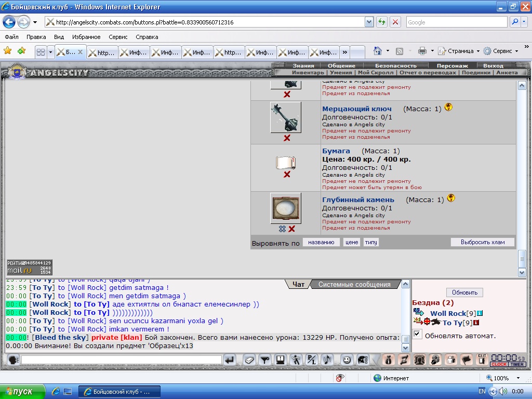The height and width of the screenshot is (399, 532).
Task: Open the address bar dropdown arrow
Action: click(x=369, y=22)
